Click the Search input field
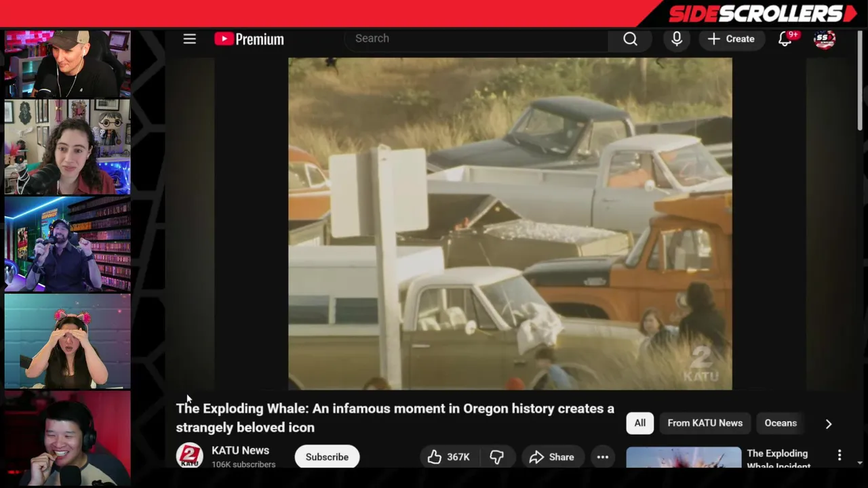 (x=477, y=39)
